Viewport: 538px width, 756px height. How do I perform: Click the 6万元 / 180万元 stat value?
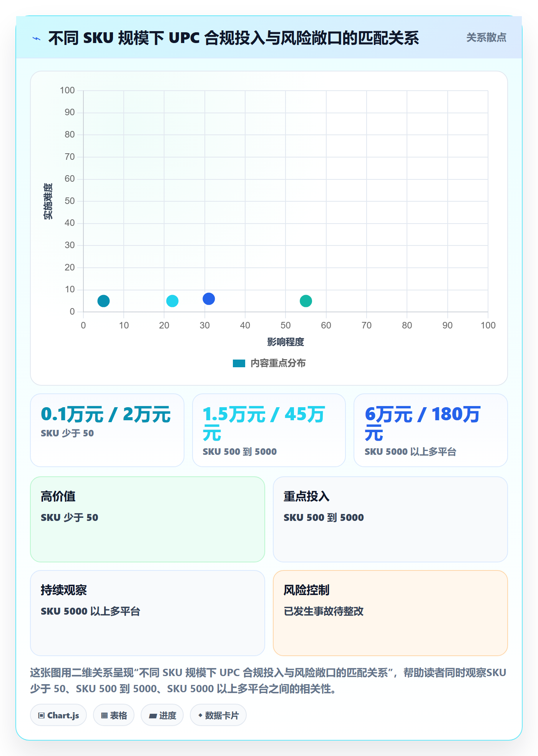pyautogui.click(x=423, y=424)
